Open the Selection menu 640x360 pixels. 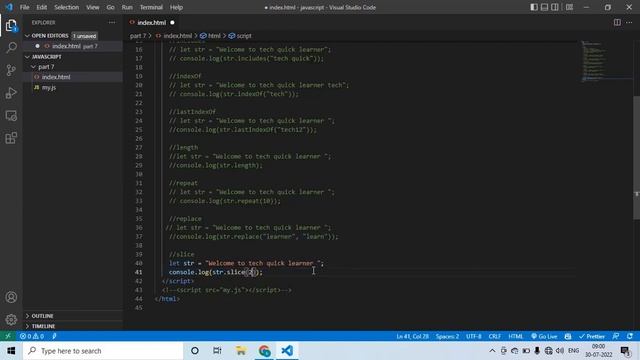[67, 7]
